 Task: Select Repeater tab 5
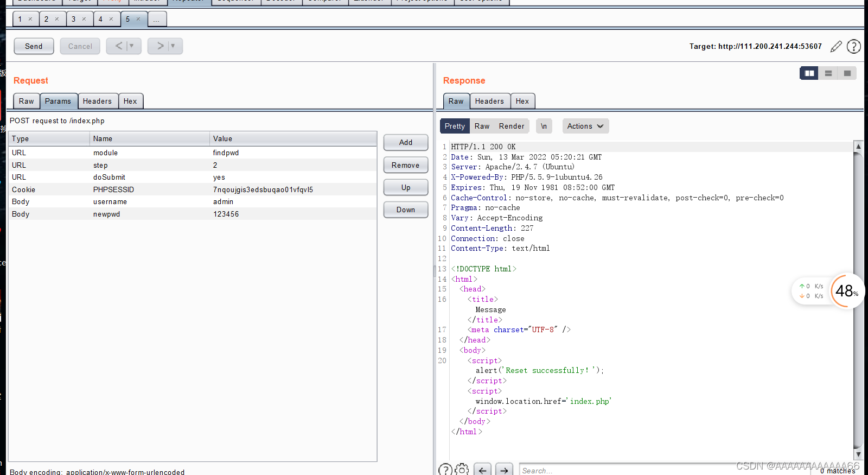pos(128,19)
